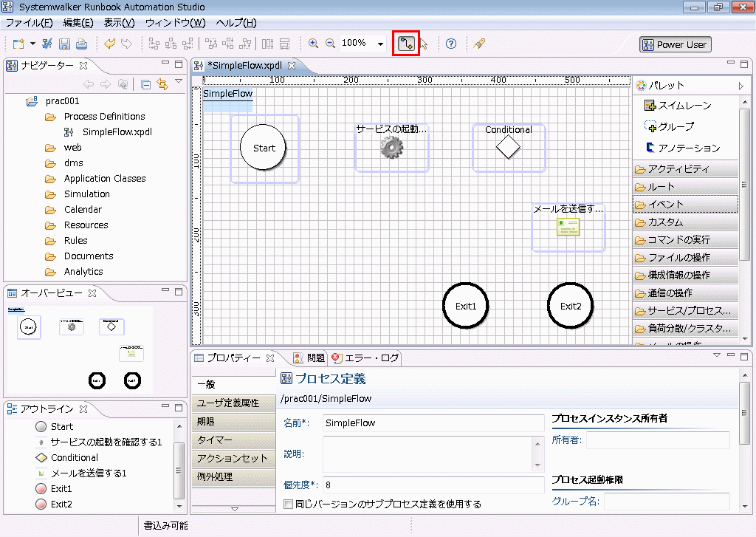Toggle 同じバージョンのサブプロセス定義を使用する checkbox
This screenshot has width=756, height=537.
(x=289, y=504)
